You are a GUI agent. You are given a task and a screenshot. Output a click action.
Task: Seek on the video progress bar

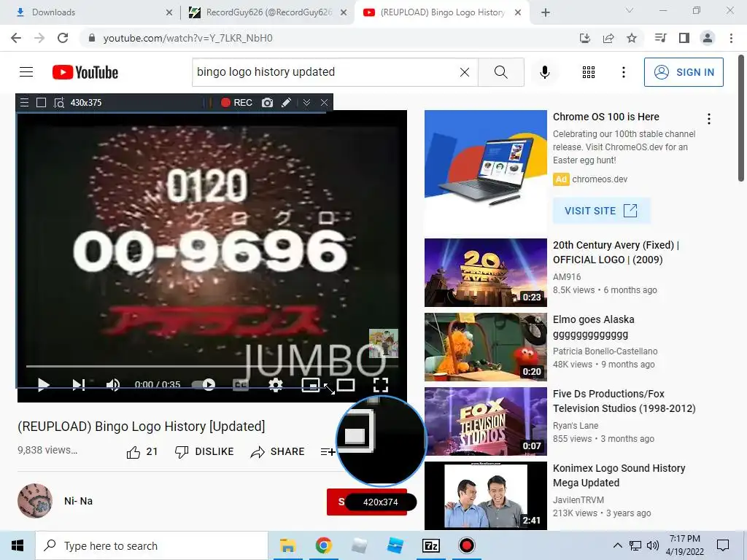coord(212,366)
